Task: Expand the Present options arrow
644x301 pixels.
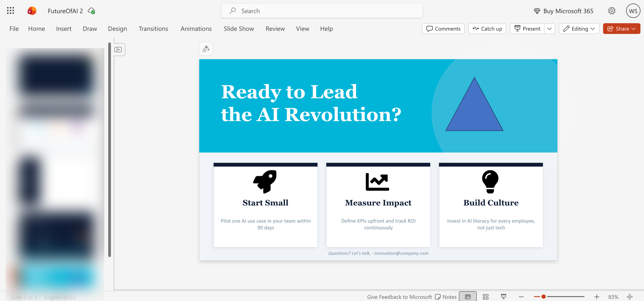Action: pos(549,29)
